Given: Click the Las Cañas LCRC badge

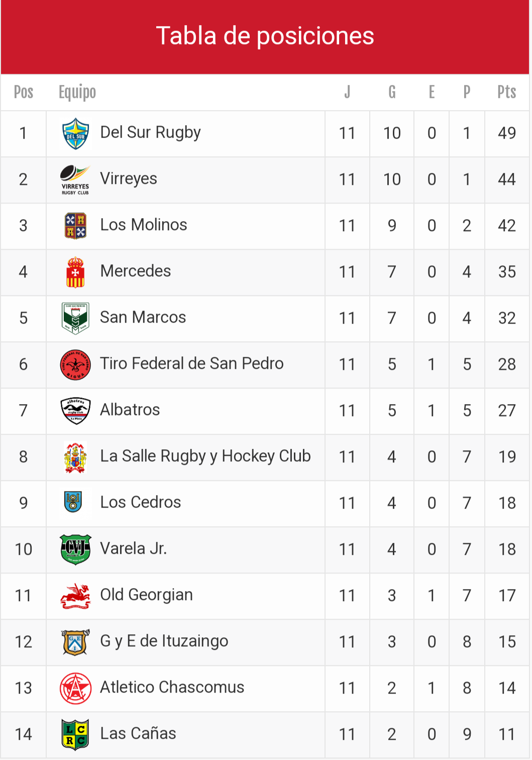Looking at the screenshot, I should [x=75, y=734].
